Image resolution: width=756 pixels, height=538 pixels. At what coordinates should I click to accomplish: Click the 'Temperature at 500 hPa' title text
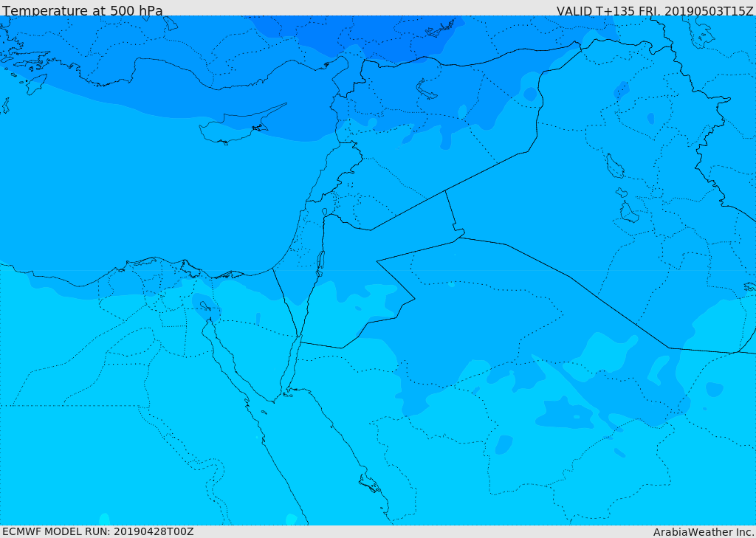click(x=83, y=10)
